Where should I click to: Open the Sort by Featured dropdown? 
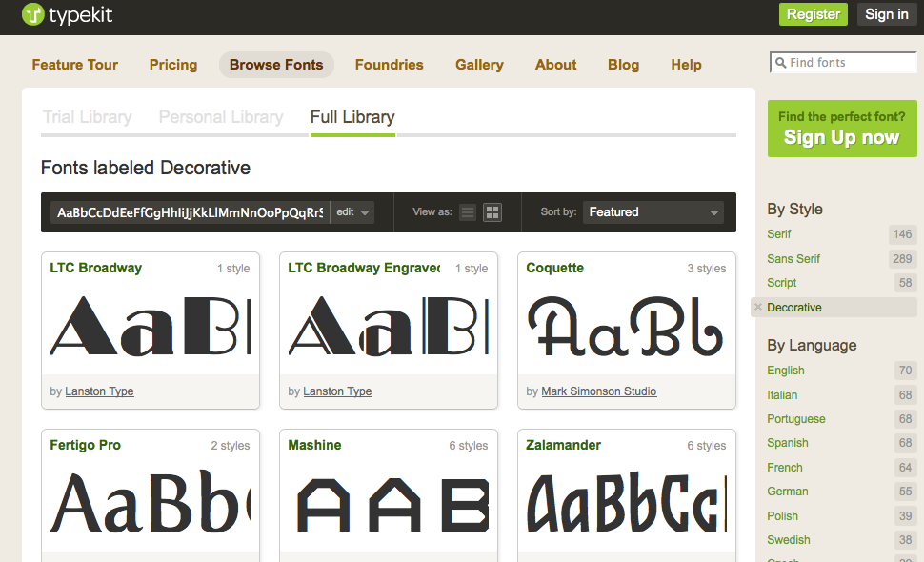coord(653,212)
